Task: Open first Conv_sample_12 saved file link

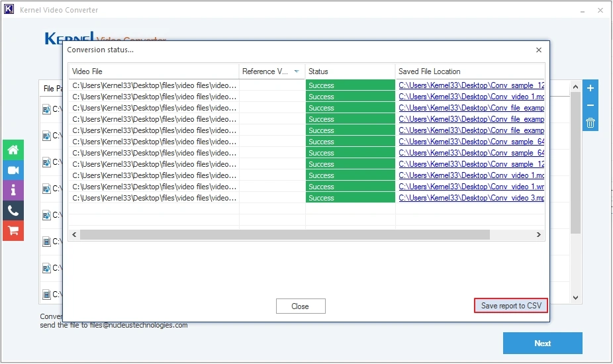Action: [471, 85]
